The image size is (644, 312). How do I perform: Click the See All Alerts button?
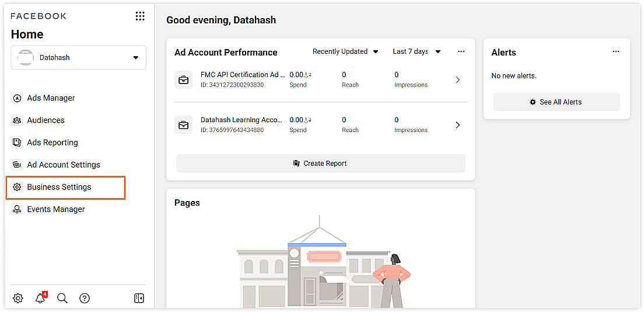[x=556, y=102]
